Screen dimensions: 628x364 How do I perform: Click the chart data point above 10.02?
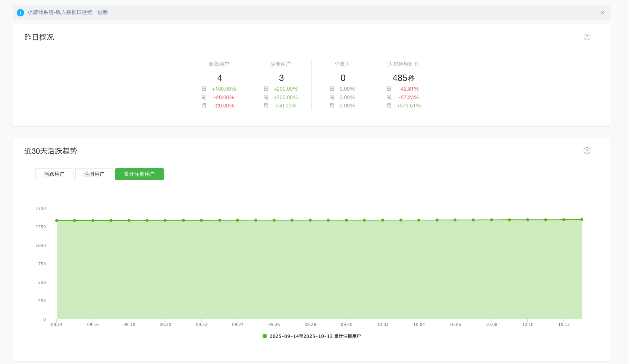tap(383, 220)
